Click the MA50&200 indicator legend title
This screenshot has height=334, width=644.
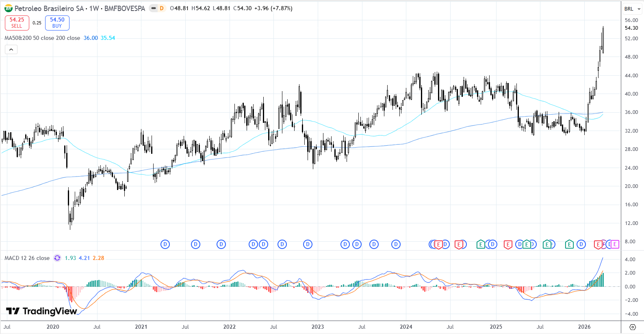[42, 38]
